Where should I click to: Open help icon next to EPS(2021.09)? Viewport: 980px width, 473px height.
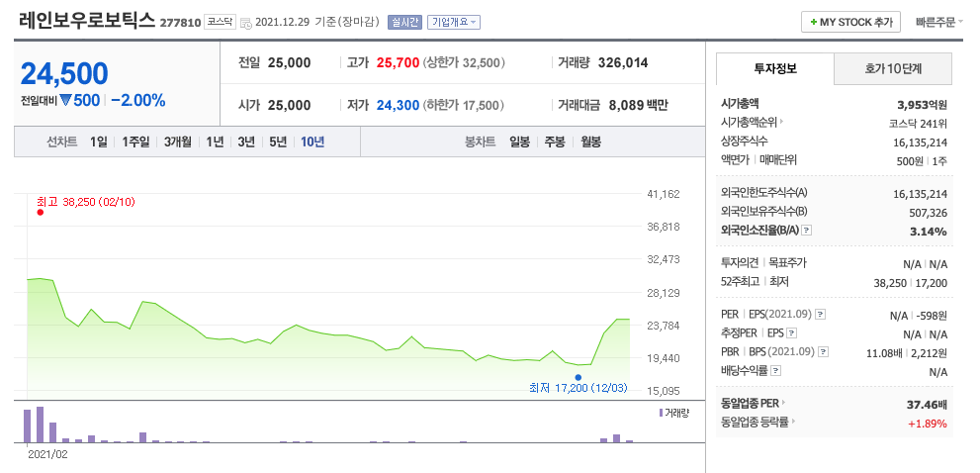coord(821,315)
